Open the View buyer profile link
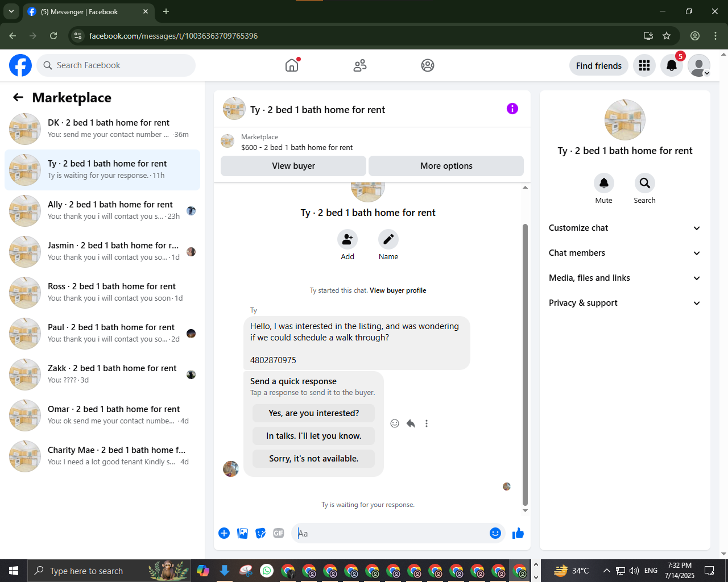This screenshot has width=728, height=582. point(398,290)
